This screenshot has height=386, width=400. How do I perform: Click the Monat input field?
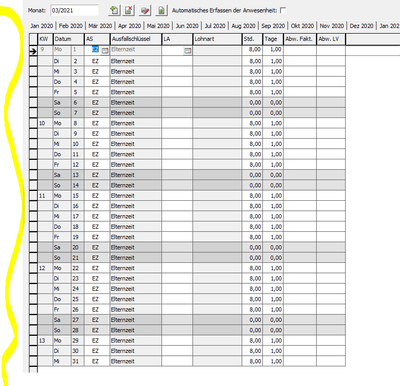[x=74, y=10]
